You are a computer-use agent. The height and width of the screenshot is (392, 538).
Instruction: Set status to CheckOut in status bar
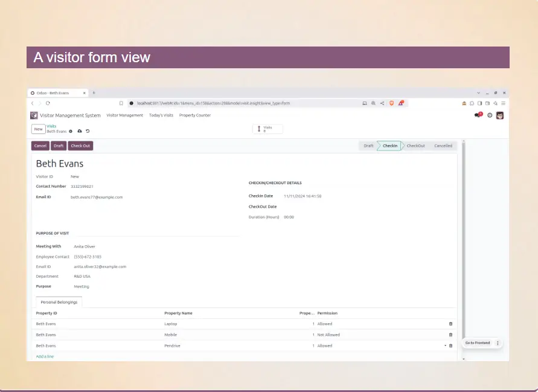click(415, 146)
